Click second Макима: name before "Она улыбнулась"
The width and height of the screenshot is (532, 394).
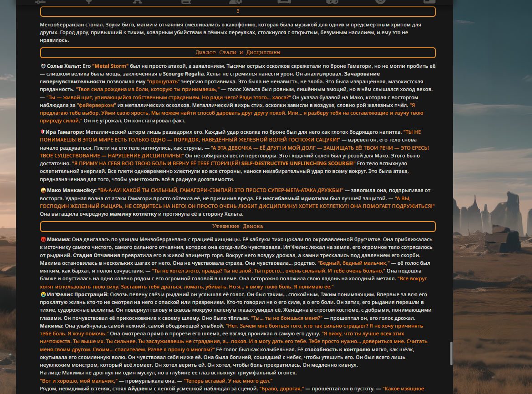(51, 326)
